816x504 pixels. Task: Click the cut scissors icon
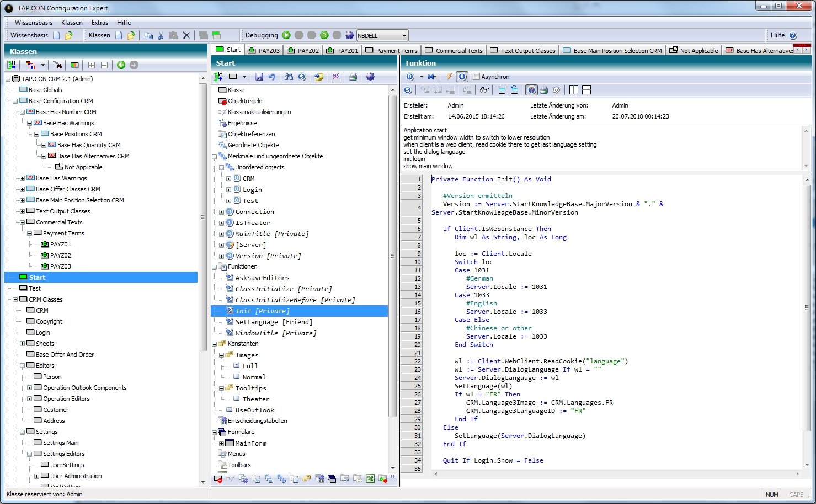point(161,35)
